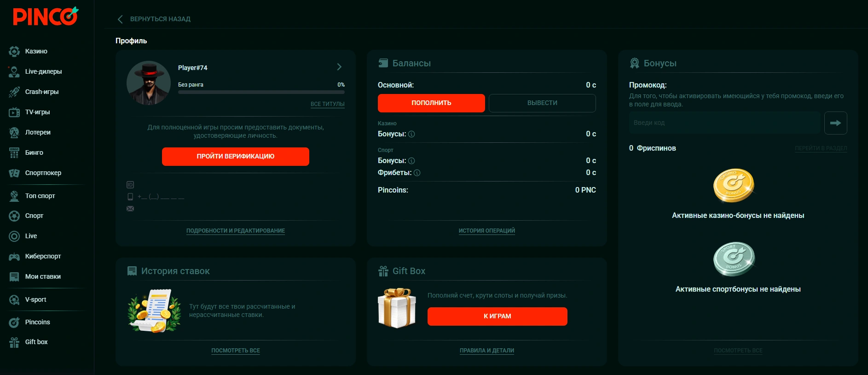Click the Pincoins 0 PNC balance value
The height and width of the screenshot is (375, 868).
tap(585, 190)
